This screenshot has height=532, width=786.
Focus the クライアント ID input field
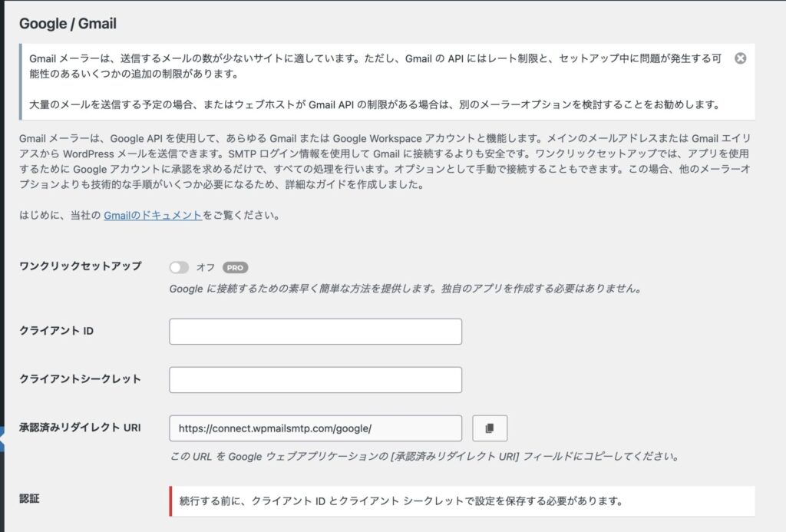tap(315, 332)
